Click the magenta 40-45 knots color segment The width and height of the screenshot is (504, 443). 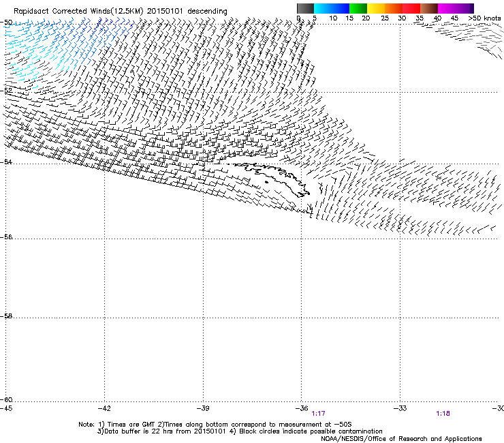(x=447, y=8)
